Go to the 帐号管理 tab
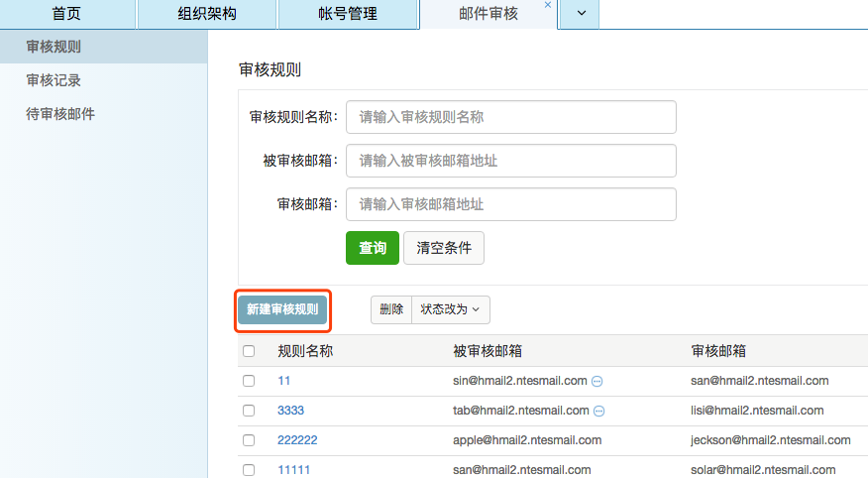Viewport: 868px width, 478px height. 349,14
